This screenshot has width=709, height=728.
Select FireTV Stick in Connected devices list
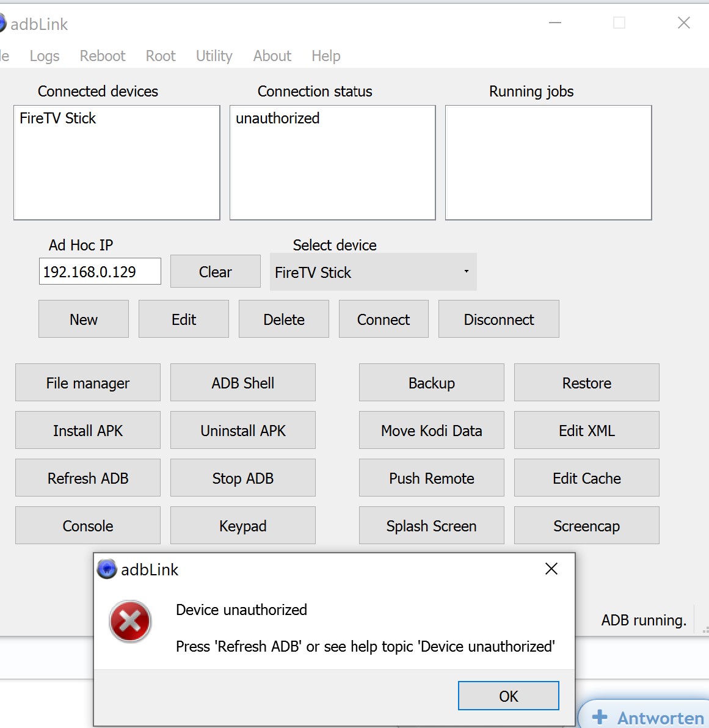pos(57,118)
